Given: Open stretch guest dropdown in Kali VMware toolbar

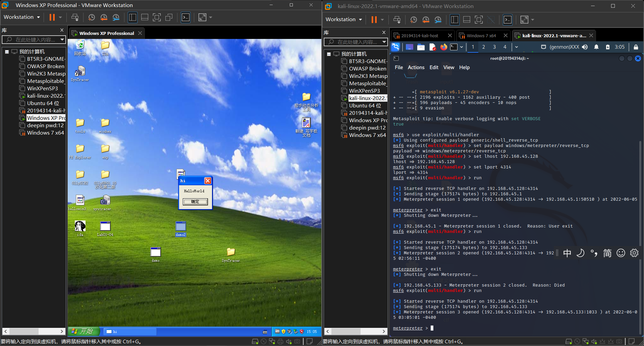Looking at the screenshot, I should 533,19.
